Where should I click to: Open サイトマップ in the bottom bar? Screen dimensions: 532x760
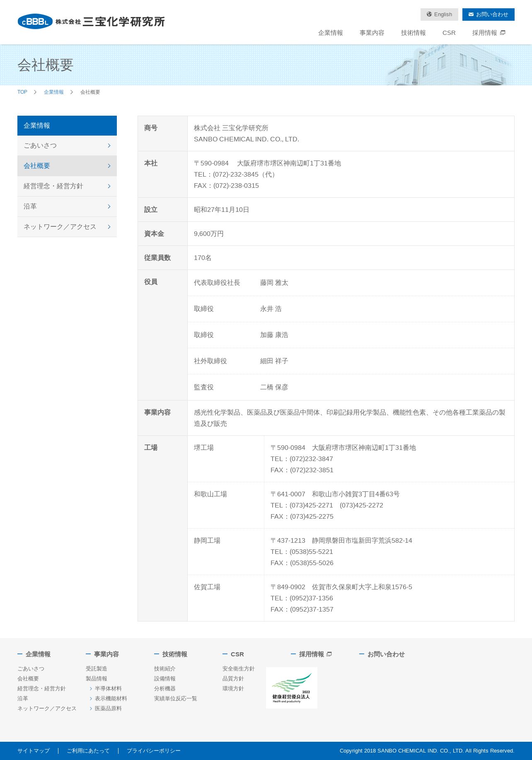[x=34, y=751]
